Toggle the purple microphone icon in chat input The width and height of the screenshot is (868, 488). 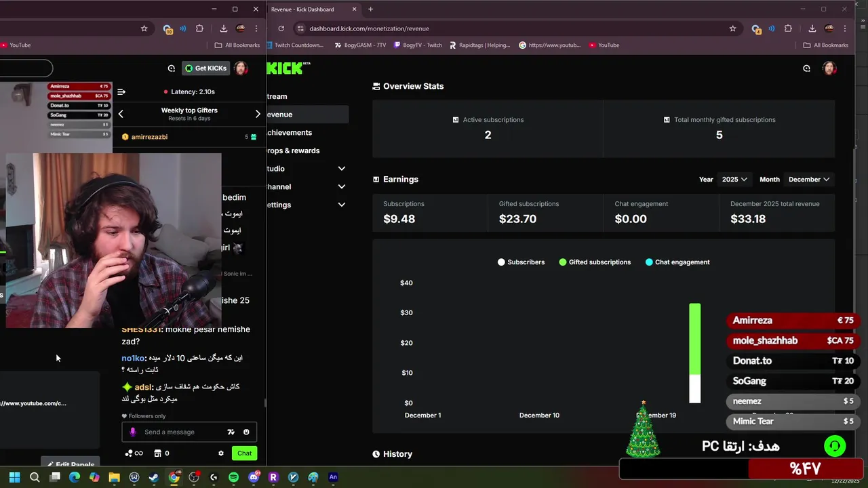pyautogui.click(x=133, y=432)
